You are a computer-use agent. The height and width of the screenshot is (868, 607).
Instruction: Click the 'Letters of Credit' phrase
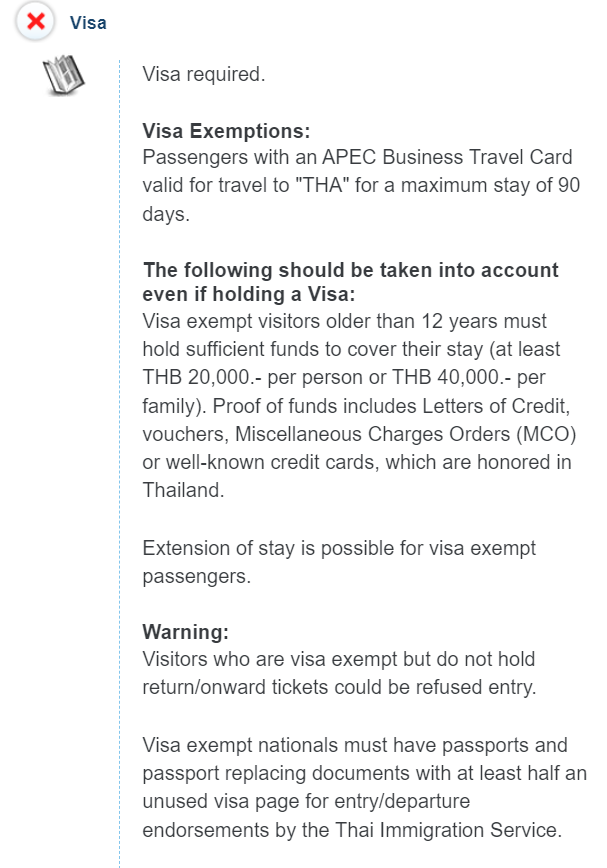496,406
